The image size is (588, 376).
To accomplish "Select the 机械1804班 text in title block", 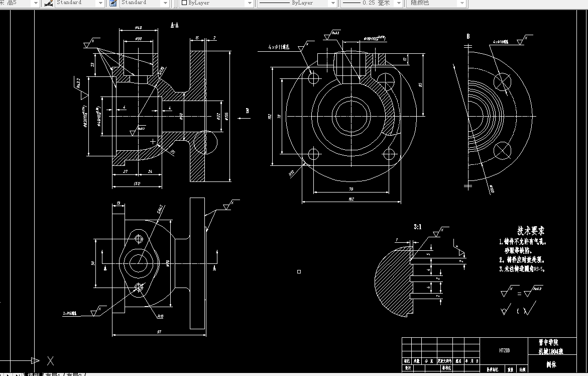I will point(551,351).
